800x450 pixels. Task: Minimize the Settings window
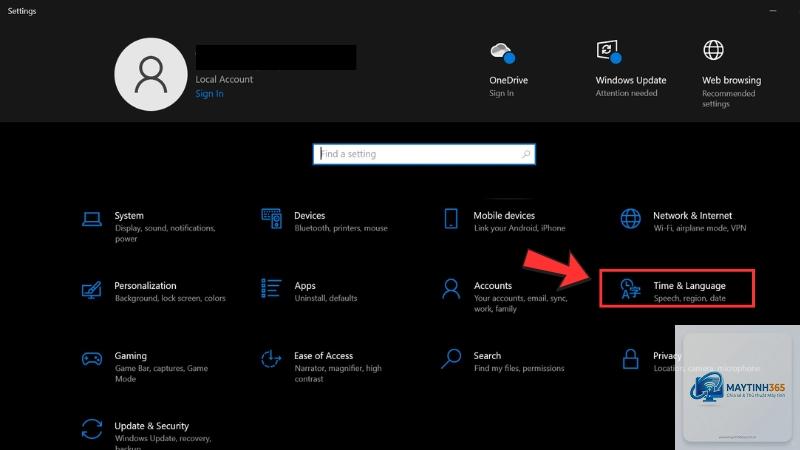click(x=773, y=10)
